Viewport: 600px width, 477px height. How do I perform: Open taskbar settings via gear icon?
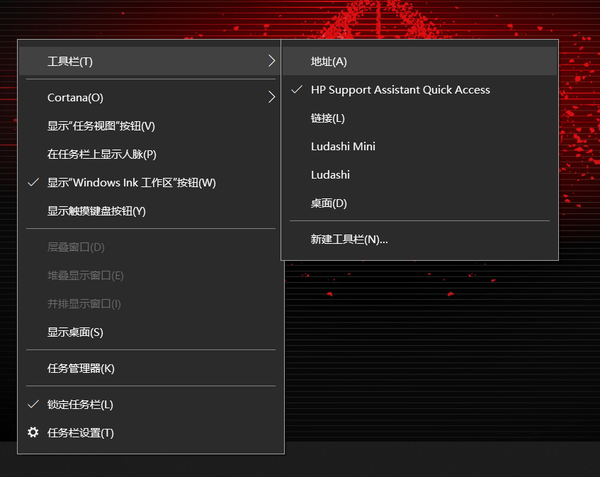pyautogui.click(x=33, y=433)
